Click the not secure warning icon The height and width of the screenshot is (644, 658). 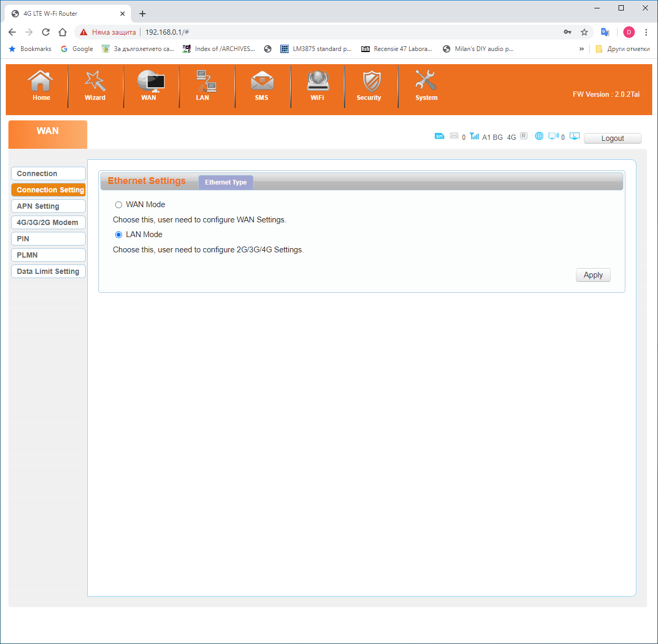(84, 32)
